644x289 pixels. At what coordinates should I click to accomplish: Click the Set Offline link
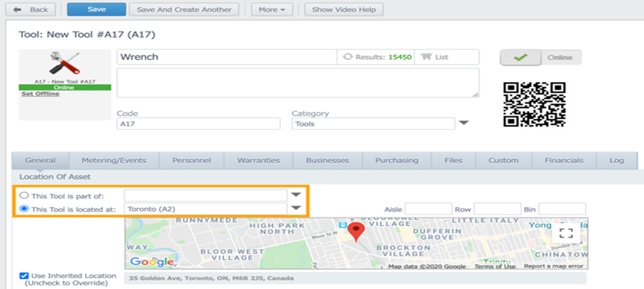(40, 94)
